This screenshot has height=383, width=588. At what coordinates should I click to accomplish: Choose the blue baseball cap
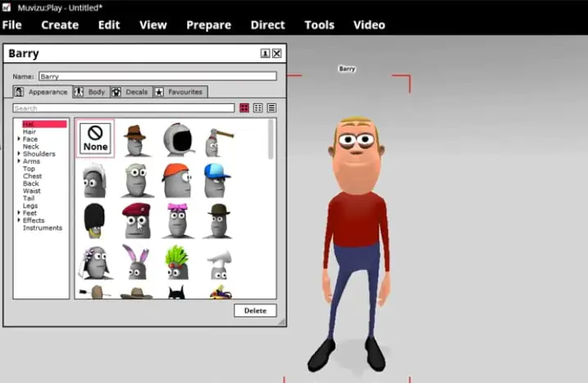tap(216, 180)
